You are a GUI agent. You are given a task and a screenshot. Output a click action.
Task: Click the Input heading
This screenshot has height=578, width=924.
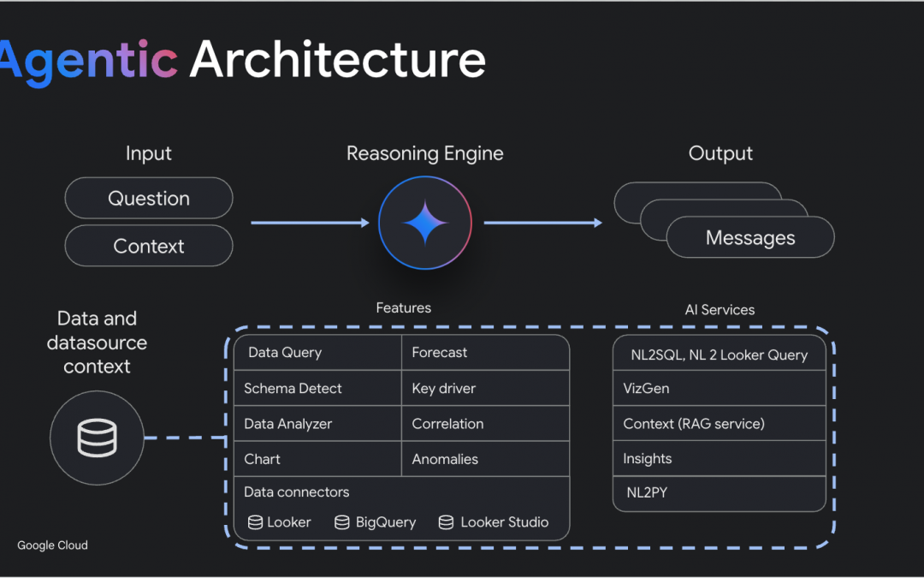coord(149,154)
